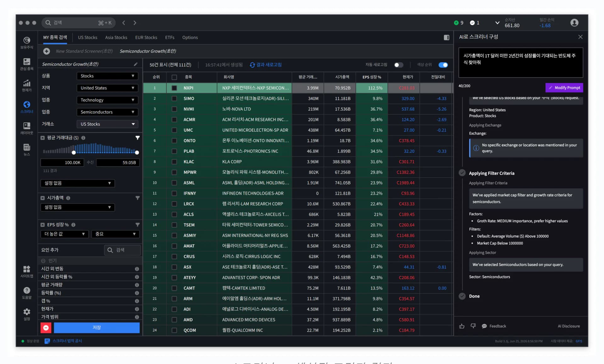Image resolution: width=604 pixels, height=364 pixels.
Task: Click the thumbs down feedback icon
Action: (x=473, y=326)
